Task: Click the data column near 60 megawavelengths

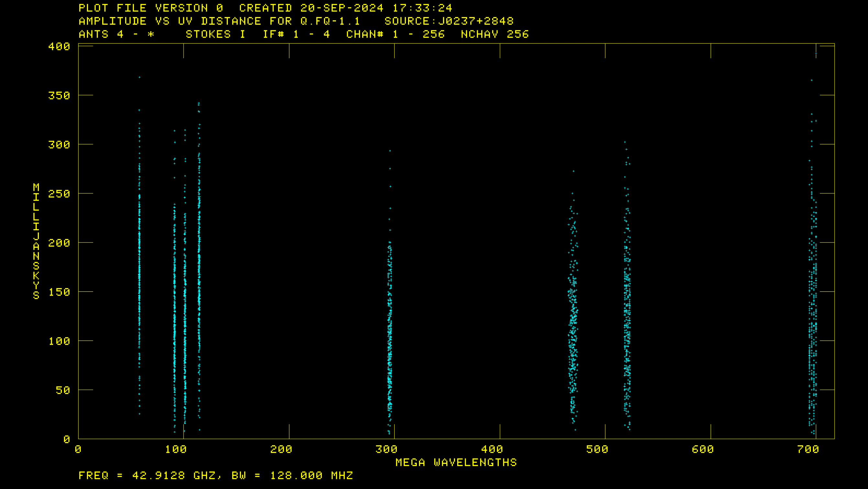Action: click(139, 269)
